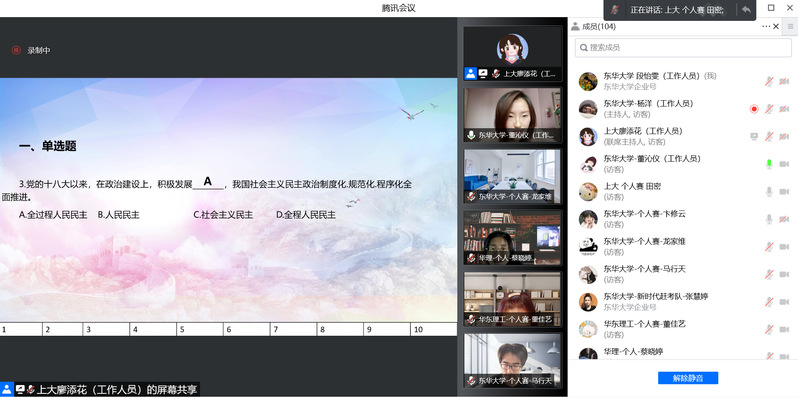Click the red recording dot beside 录制中
This screenshot has width=798, height=398.
tap(16, 50)
